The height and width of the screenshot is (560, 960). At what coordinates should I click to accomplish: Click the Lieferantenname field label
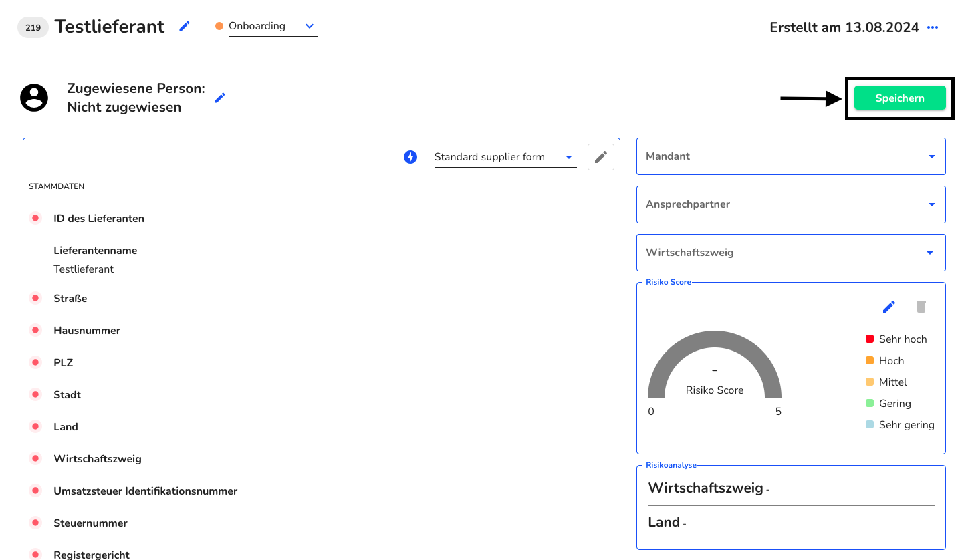pos(96,251)
